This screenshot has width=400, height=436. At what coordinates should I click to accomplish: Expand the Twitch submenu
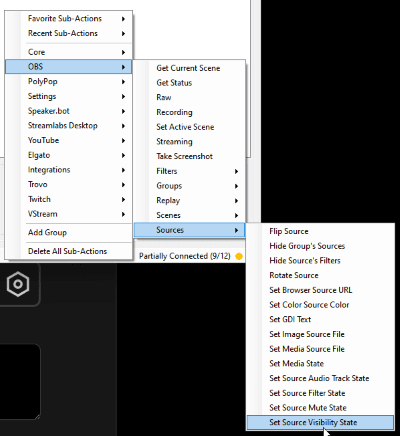pos(68,199)
